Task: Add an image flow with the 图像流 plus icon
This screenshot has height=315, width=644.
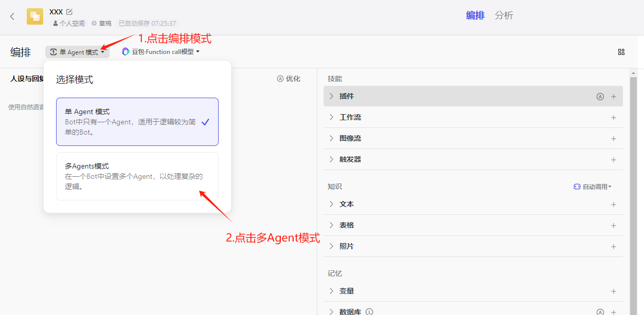Action: 614,139
